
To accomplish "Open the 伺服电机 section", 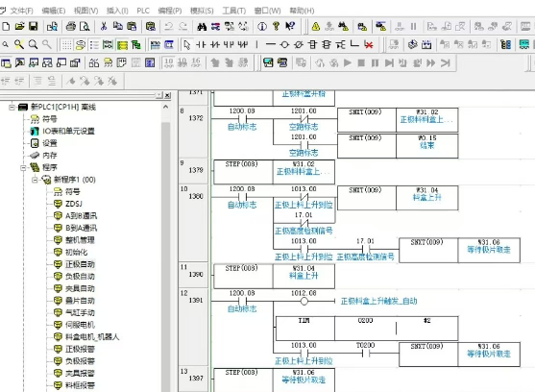I will 80,325.
